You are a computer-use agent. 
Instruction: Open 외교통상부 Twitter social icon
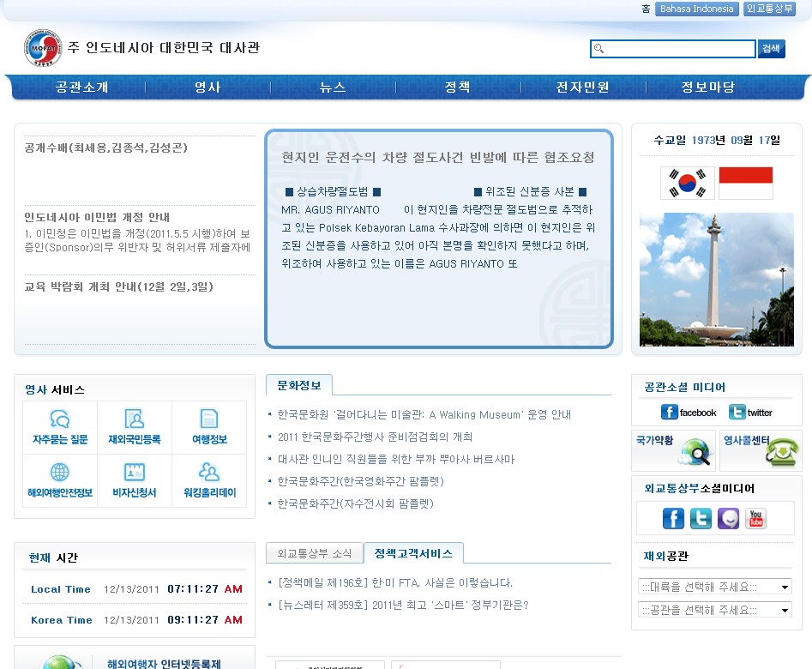pyautogui.click(x=701, y=518)
